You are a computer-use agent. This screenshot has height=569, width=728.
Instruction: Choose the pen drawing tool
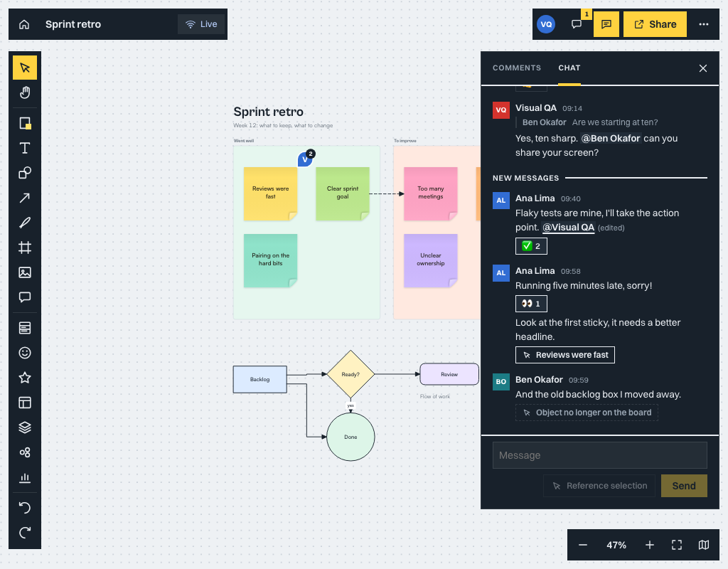click(25, 223)
